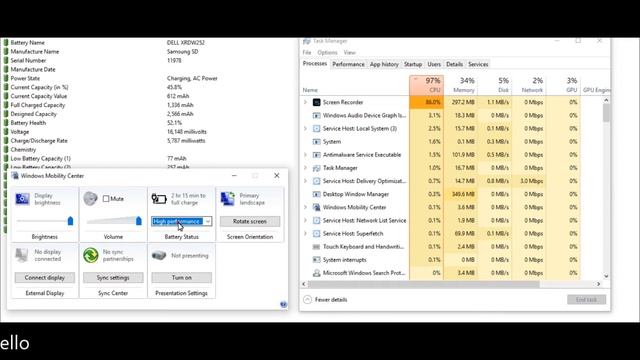Screen dimensions: 640x360
Task: Expand the Screen Recorder process group
Action: pyautogui.click(x=305, y=102)
